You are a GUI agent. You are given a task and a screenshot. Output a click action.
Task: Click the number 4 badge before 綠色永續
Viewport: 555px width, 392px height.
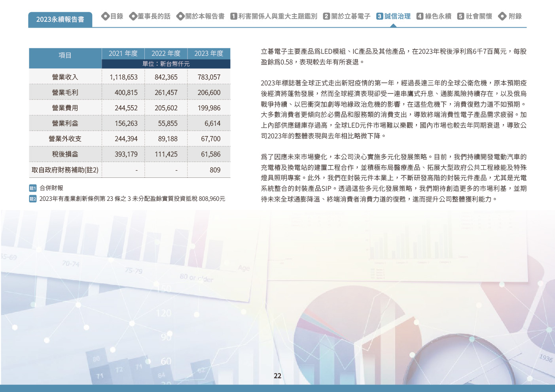coord(420,16)
